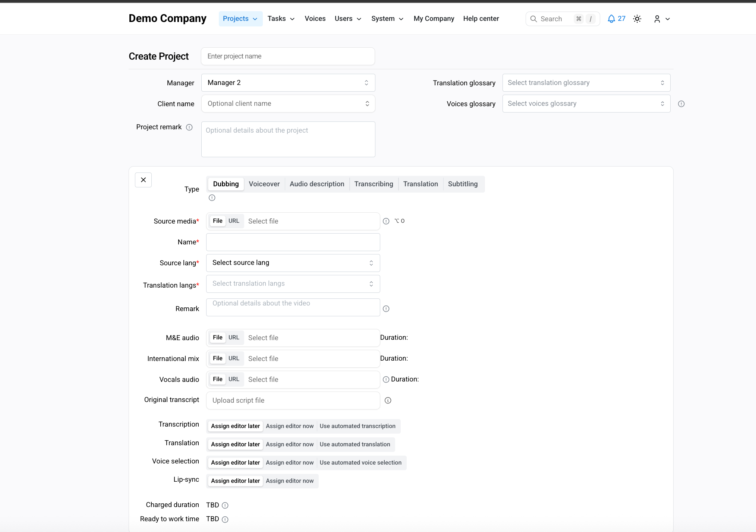Click Select file for Vocals audio

coord(263,380)
